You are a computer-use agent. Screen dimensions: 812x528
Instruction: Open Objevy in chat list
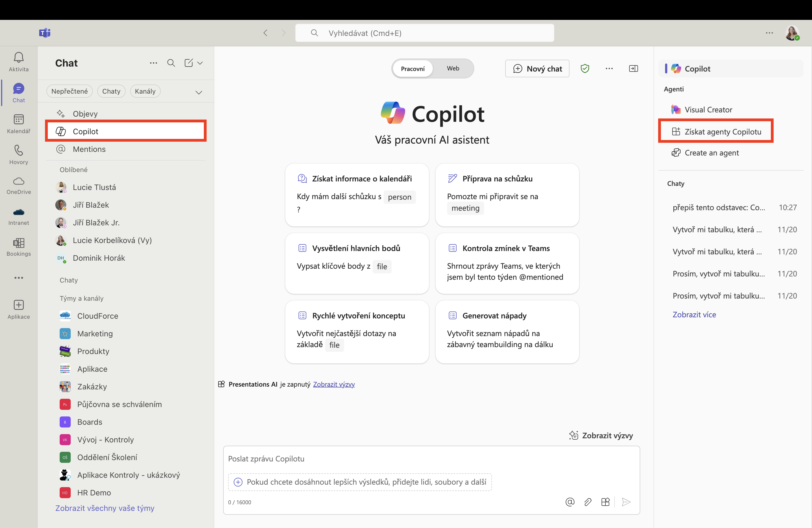(x=126, y=113)
